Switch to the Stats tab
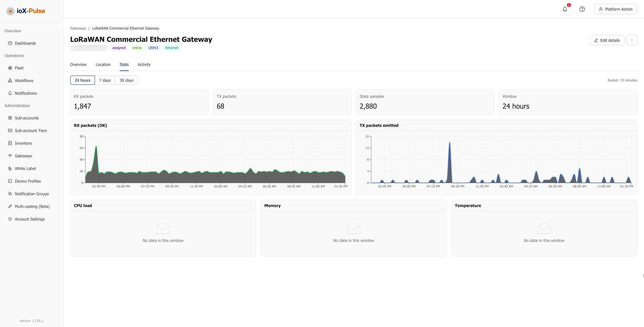This screenshot has width=644, height=327. [x=124, y=65]
